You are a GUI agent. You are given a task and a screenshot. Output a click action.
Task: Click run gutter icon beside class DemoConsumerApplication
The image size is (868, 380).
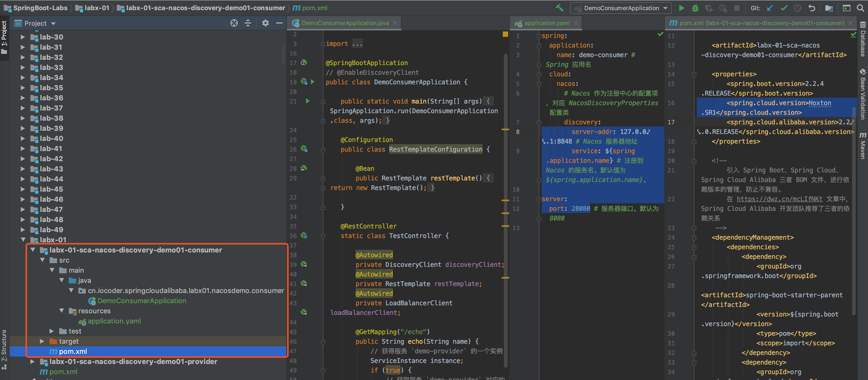coord(313,82)
